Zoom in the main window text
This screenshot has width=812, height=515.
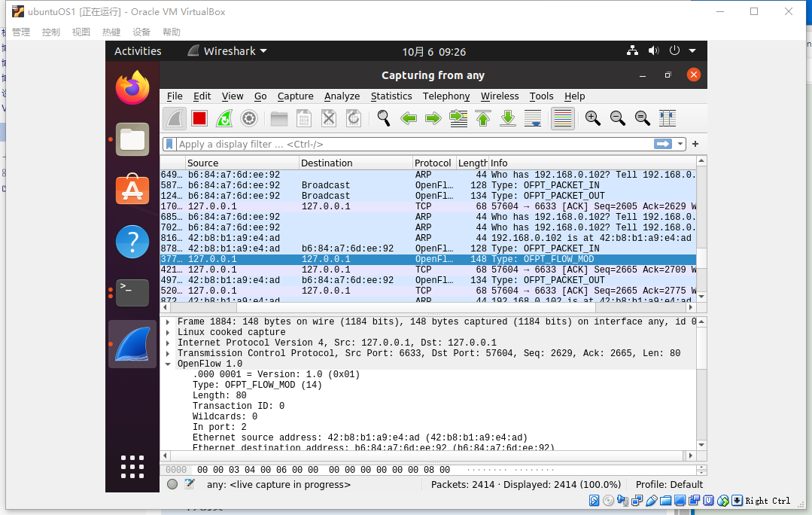coord(592,119)
